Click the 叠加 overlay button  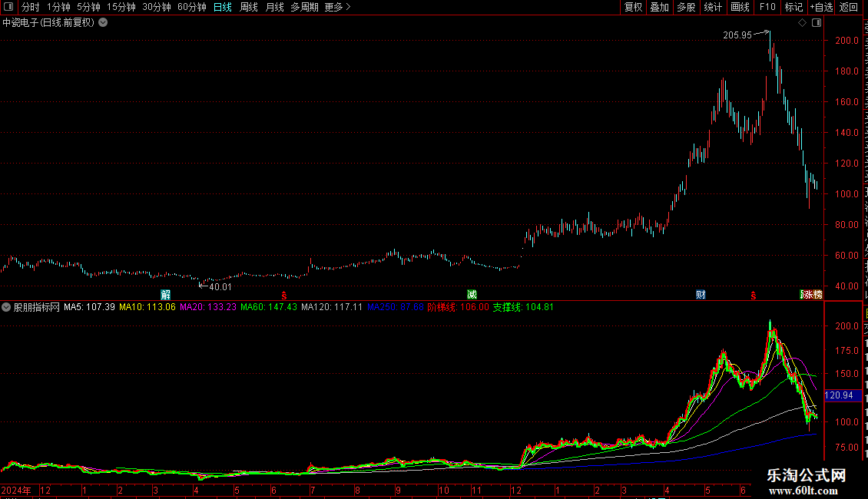tap(659, 7)
